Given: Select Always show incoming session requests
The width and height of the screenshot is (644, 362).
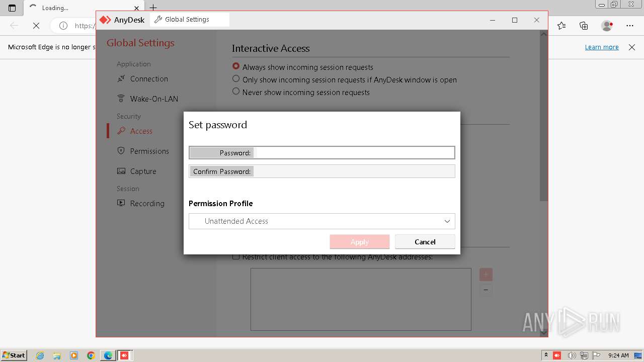Looking at the screenshot, I should 236,66.
